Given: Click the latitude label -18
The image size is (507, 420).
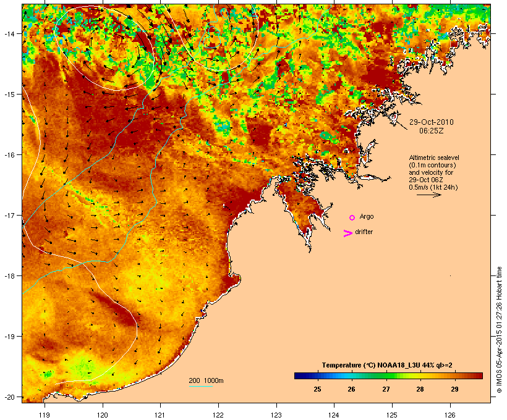Looking at the screenshot, I should point(9,275).
